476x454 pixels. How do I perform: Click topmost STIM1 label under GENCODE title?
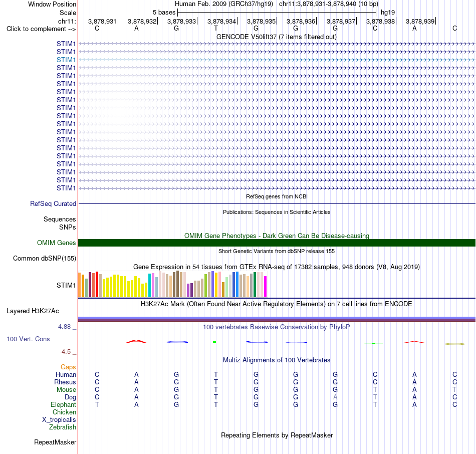point(66,44)
